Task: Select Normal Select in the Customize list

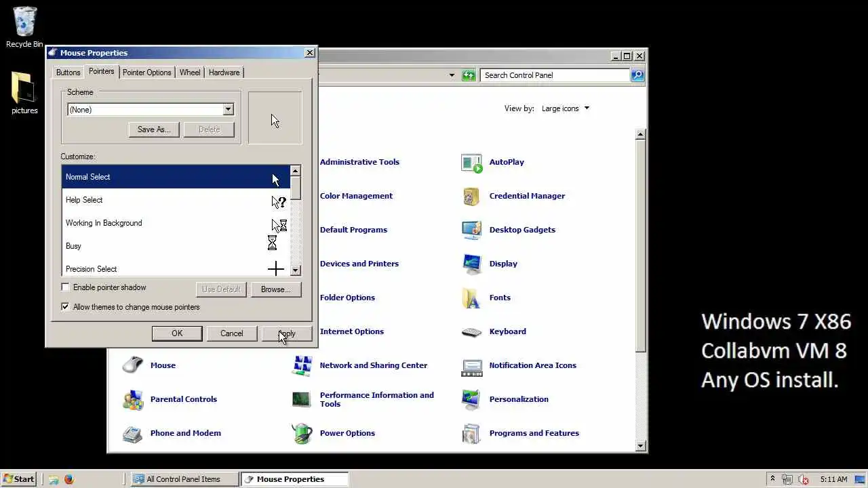Action: click(176, 177)
